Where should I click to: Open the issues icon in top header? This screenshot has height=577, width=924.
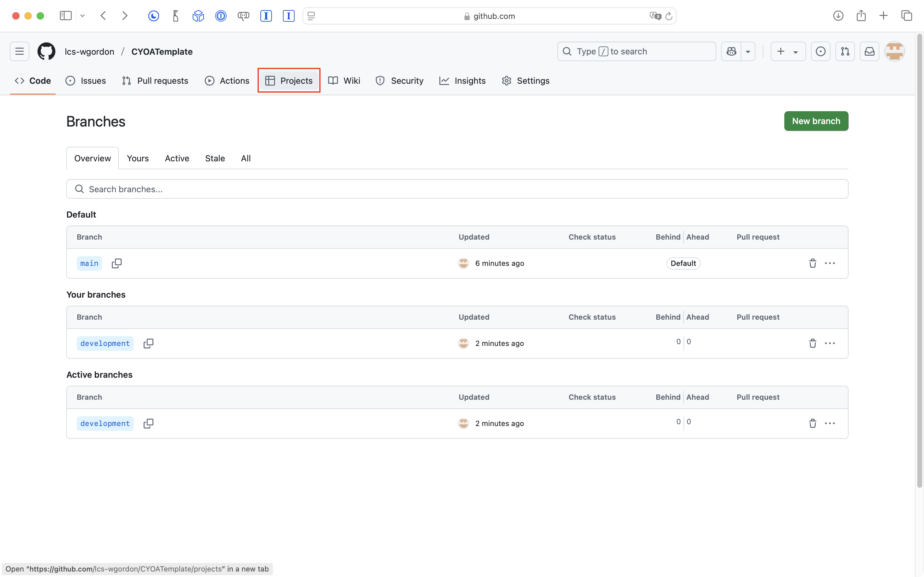pos(821,52)
